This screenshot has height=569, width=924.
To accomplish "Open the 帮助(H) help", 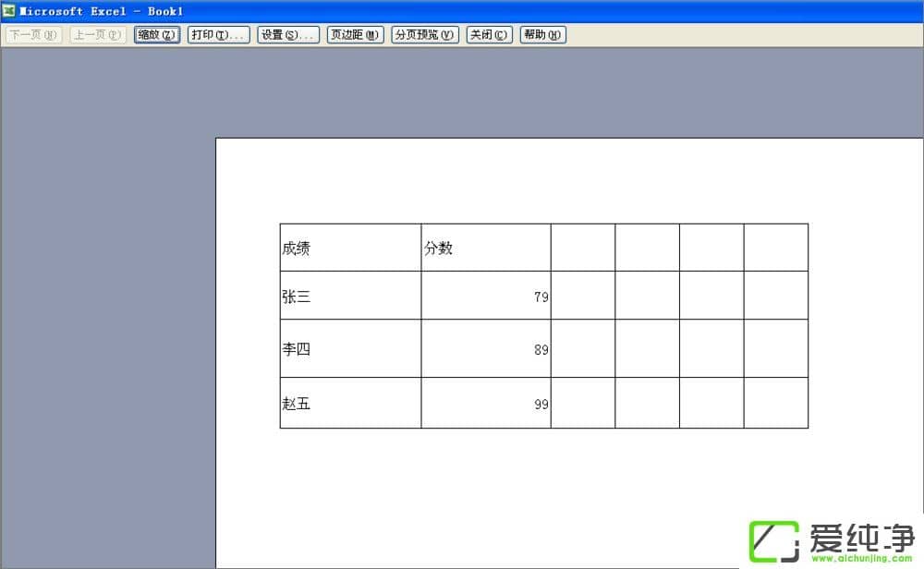I will 542,34.
